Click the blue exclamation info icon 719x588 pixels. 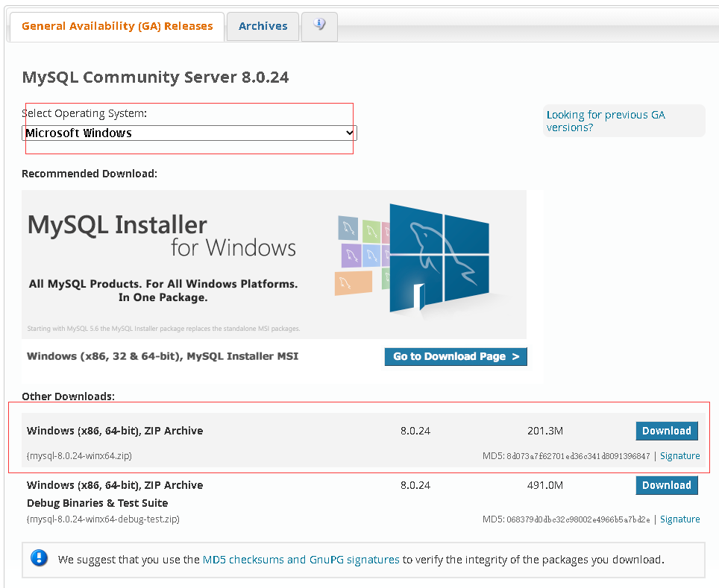(x=39, y=558)
